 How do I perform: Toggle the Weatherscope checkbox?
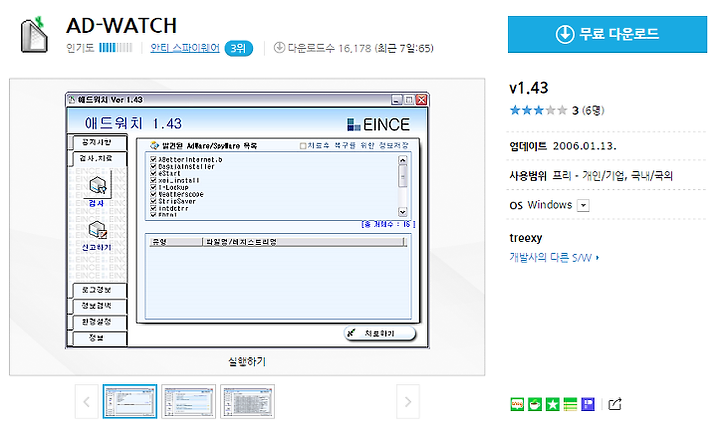click(x=153, y=194)
